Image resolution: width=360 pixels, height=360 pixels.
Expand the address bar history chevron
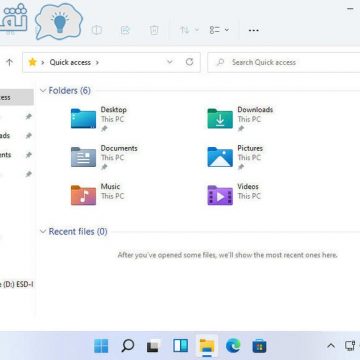[170, 62]
